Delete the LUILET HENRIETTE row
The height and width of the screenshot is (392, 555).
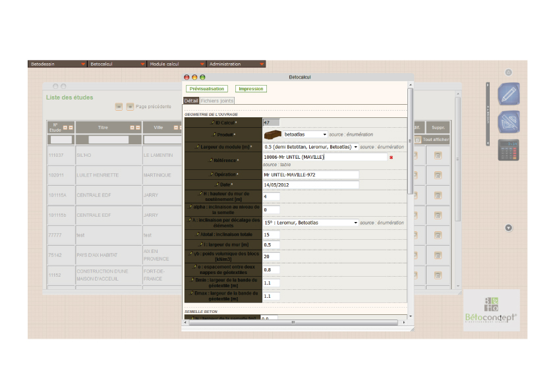[x=438, y=175]
